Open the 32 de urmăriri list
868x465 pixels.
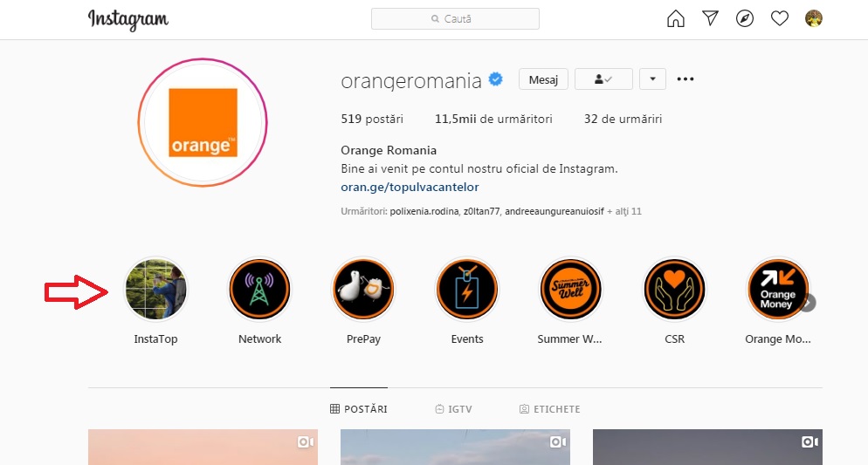(623, 119)
